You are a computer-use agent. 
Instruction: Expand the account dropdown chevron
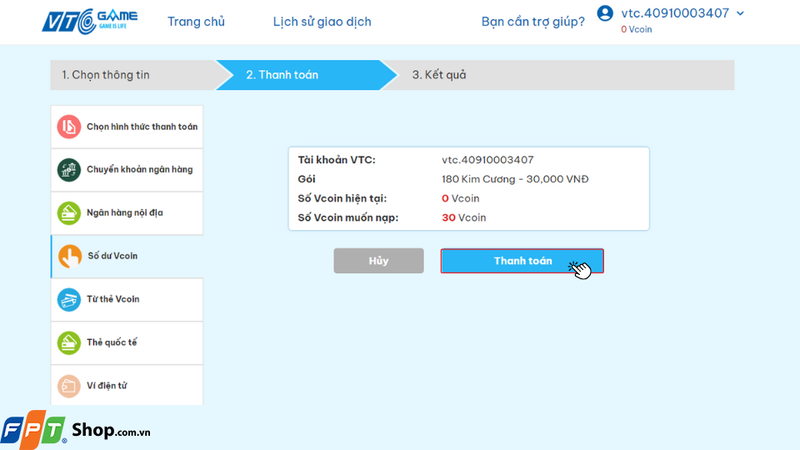(740, 13)
